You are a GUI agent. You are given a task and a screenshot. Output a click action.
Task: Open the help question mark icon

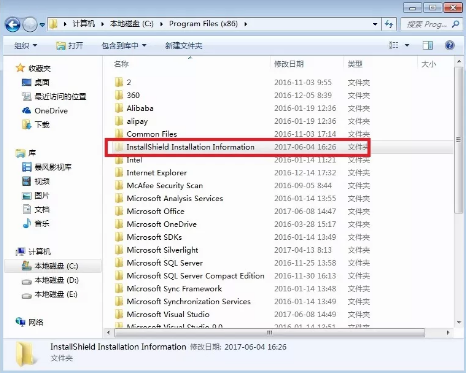click(x=450, y=45)
